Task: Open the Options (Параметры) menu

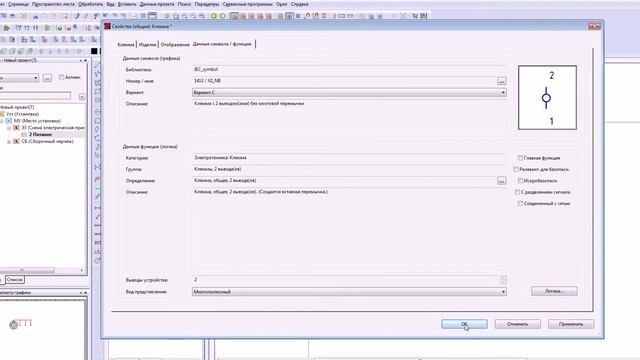Action: [x=207, y=4]
